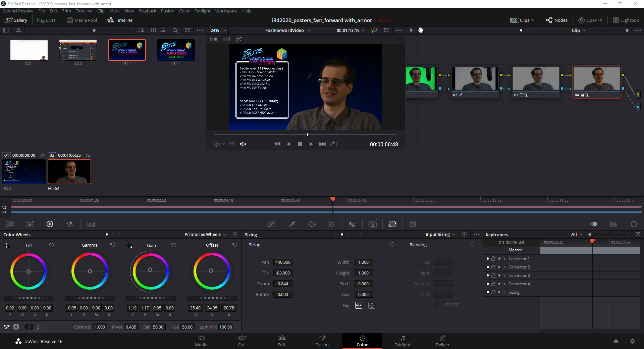
Task: Reset the Lift color wheel
Action: 51,245
